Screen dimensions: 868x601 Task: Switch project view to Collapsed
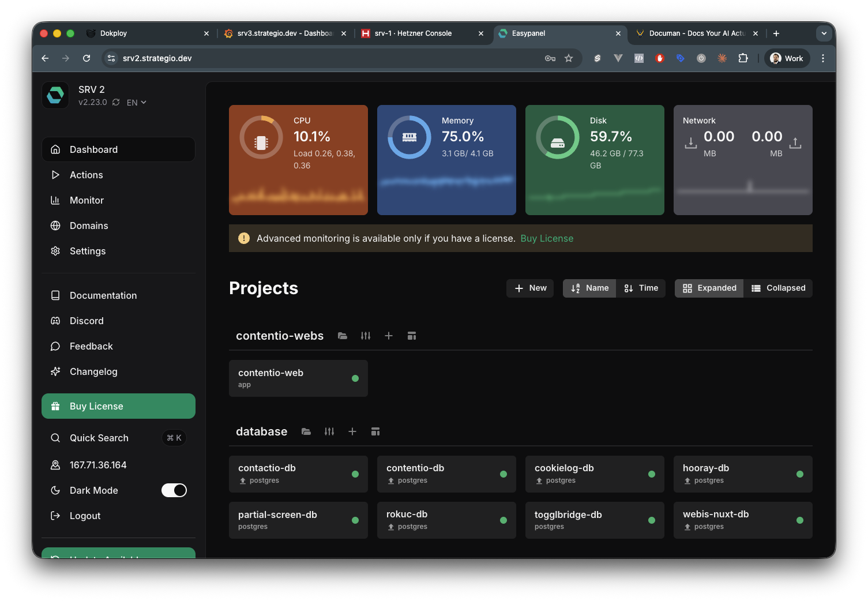coord(778,288)
